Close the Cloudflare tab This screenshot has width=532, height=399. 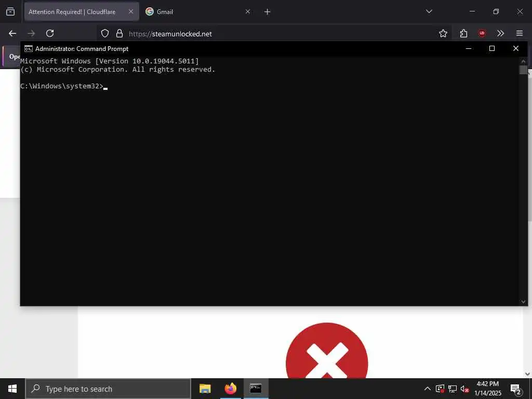[131, 11]
